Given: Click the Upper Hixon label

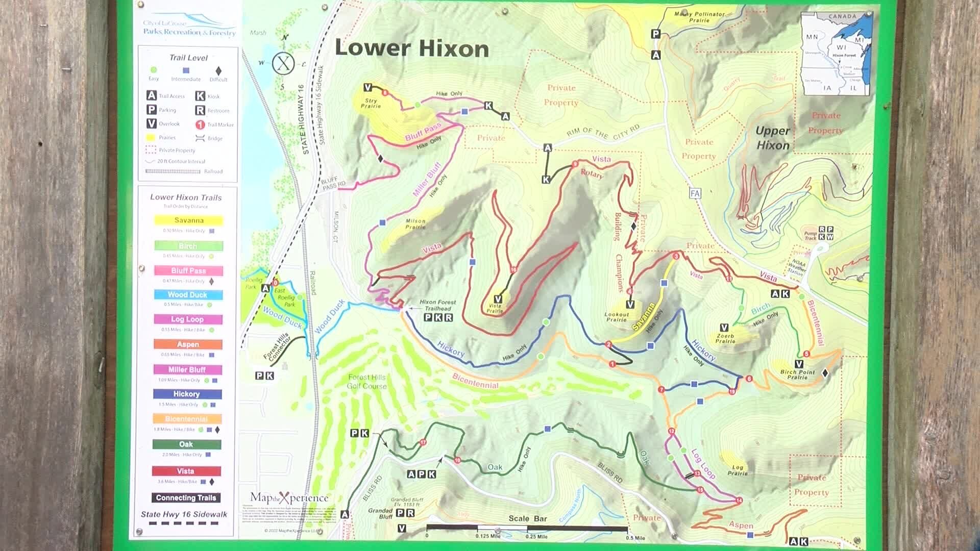Looking at the screenshot, I should pos(773,138).
